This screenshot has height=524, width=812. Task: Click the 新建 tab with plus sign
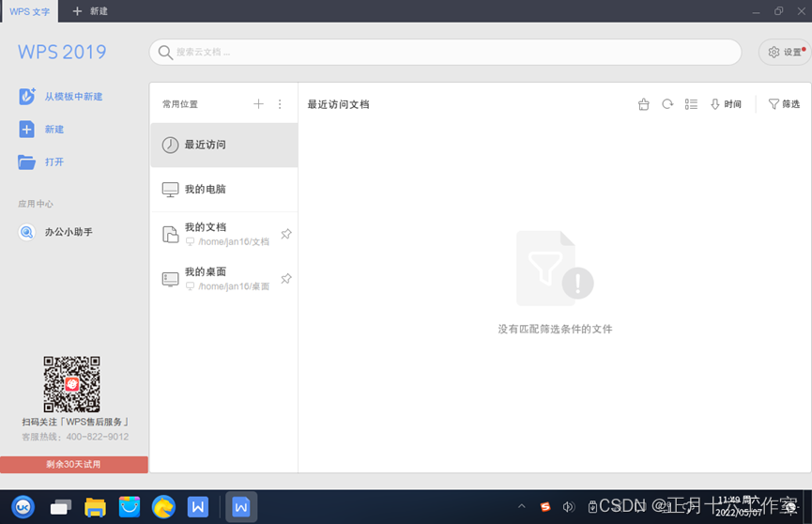point(90,11)
